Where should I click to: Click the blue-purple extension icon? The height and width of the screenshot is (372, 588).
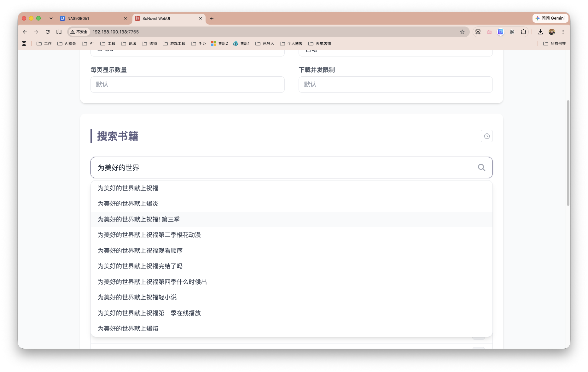click(501, 32)
